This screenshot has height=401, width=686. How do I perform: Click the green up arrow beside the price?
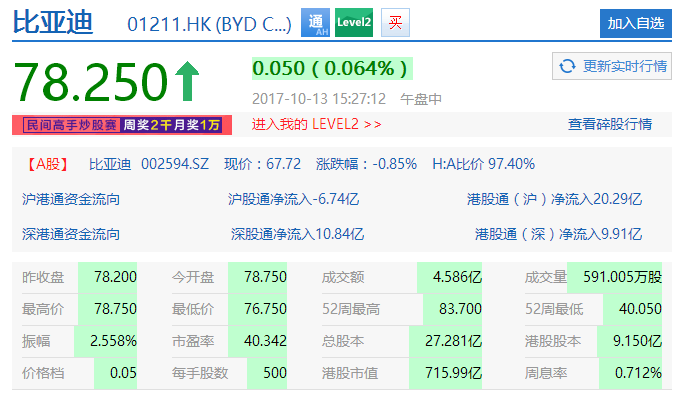187,80
